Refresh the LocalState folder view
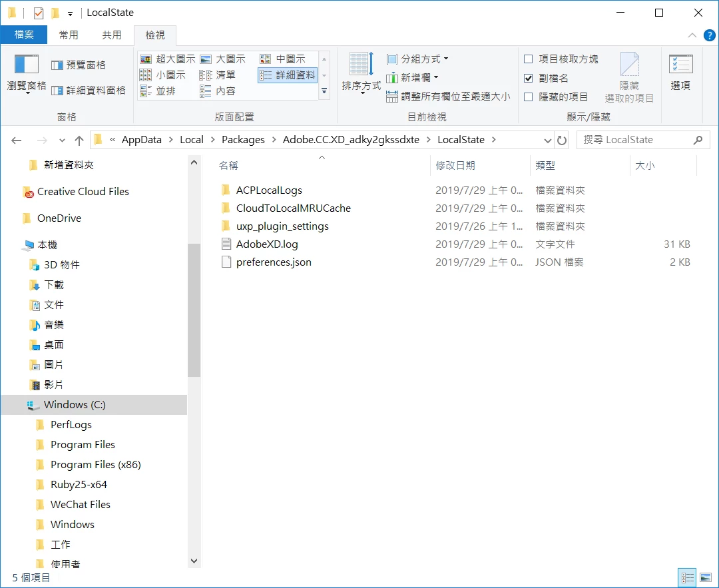This screenshot has width=719, height=588. (x=562, y=141)
